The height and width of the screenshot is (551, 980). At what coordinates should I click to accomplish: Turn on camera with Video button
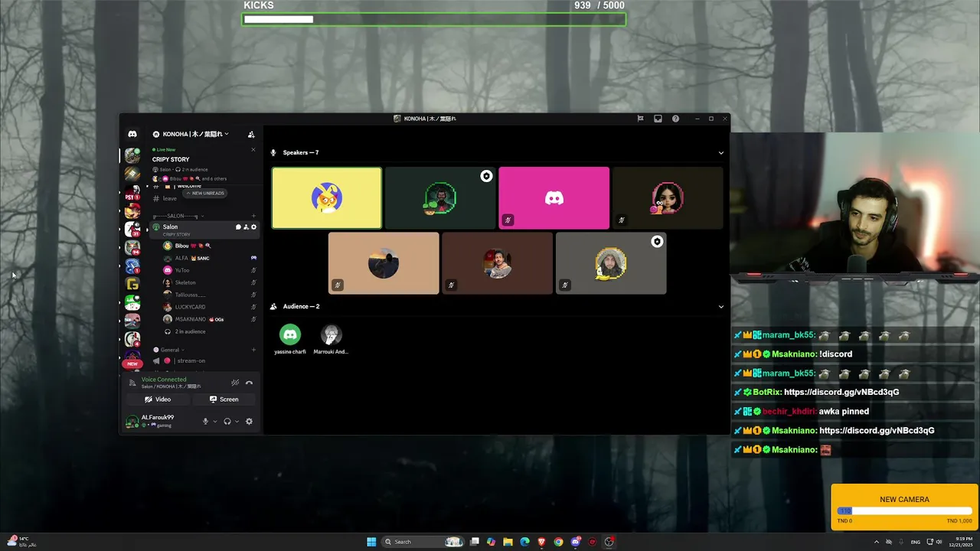click(158, 399)
